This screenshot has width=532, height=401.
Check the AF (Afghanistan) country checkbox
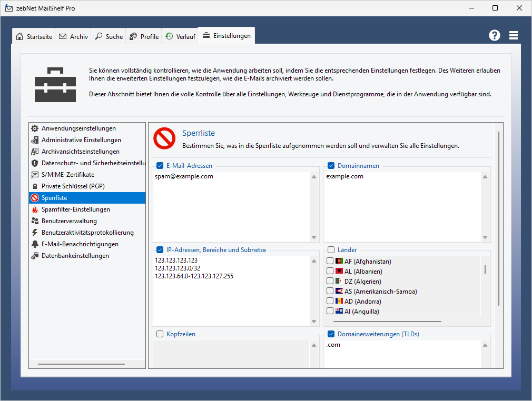(x=330, y=262)
